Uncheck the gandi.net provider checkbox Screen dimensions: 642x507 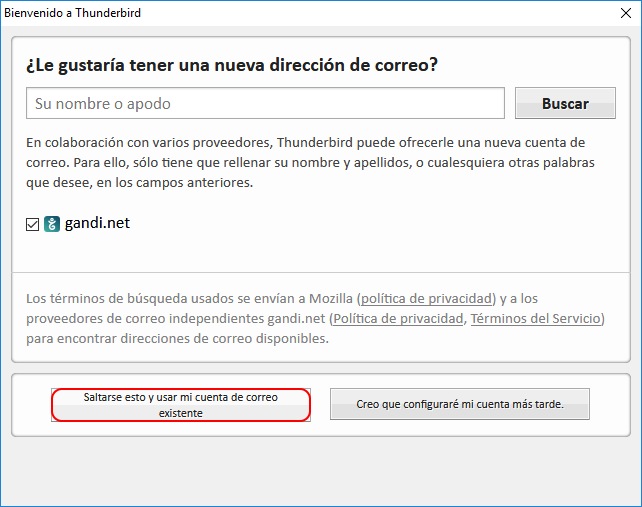[32, 224]
